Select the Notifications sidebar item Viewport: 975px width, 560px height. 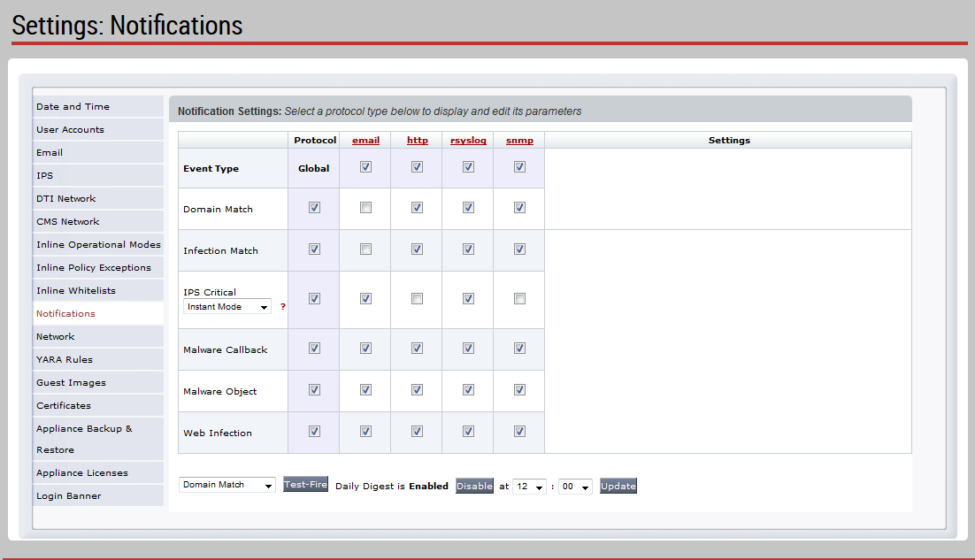point(98,313)
